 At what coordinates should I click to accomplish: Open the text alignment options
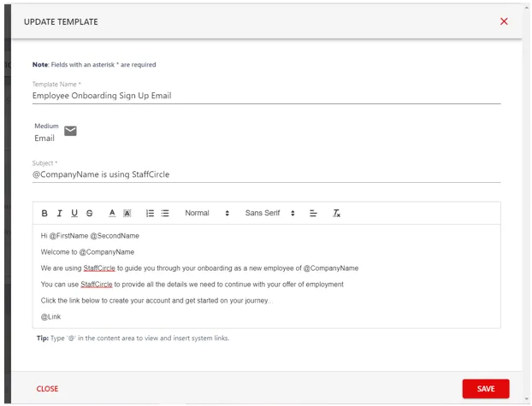(x=313, y=214)
